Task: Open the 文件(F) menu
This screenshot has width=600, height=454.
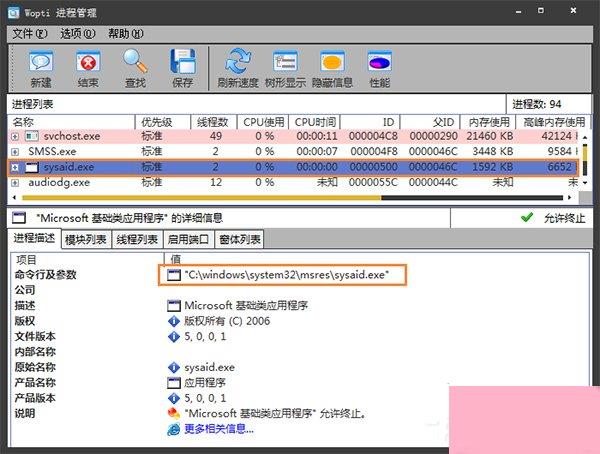Action: tap(30, 34)
